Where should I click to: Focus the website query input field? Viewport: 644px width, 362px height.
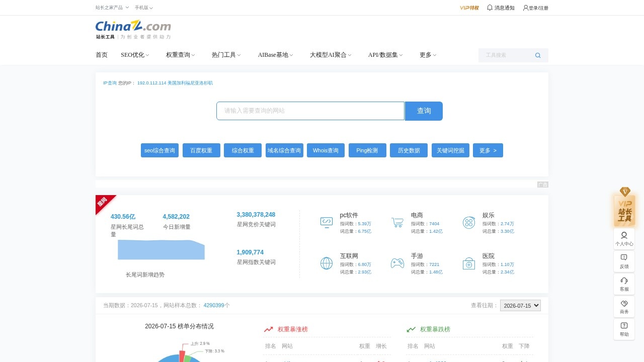tap(310, 111)
